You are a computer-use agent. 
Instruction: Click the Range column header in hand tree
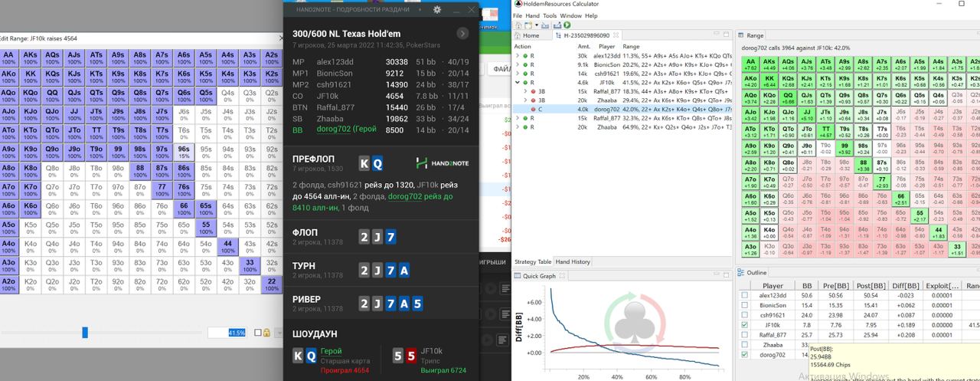pos(632,46)
